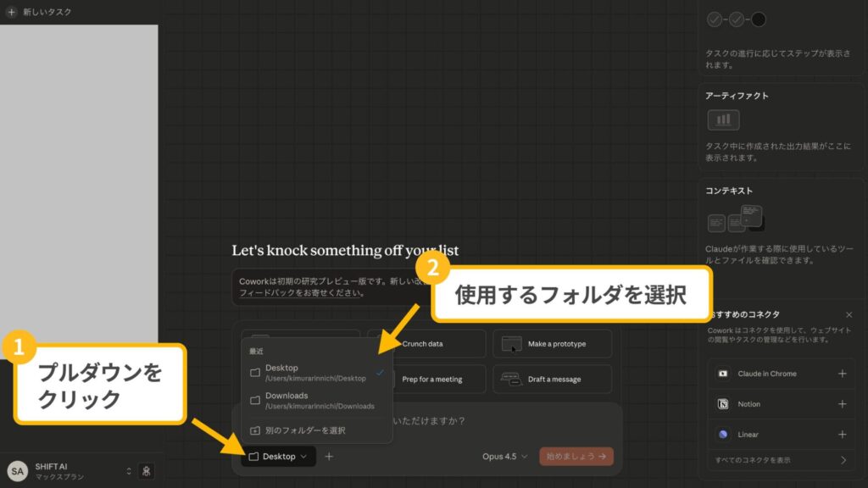Open the Opus 4.5 model selector
The width and height of the screenshot is (868, 488).
point(506,456)
